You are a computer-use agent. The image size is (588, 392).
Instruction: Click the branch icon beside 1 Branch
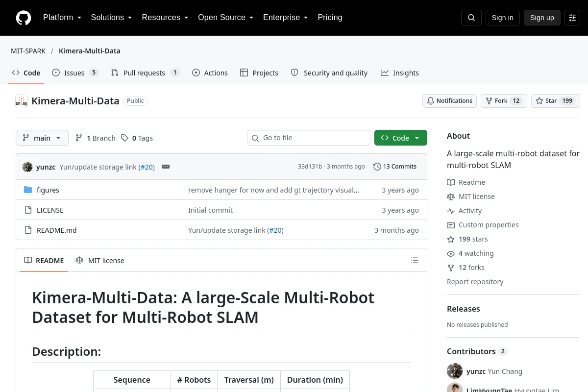(79, 138)
